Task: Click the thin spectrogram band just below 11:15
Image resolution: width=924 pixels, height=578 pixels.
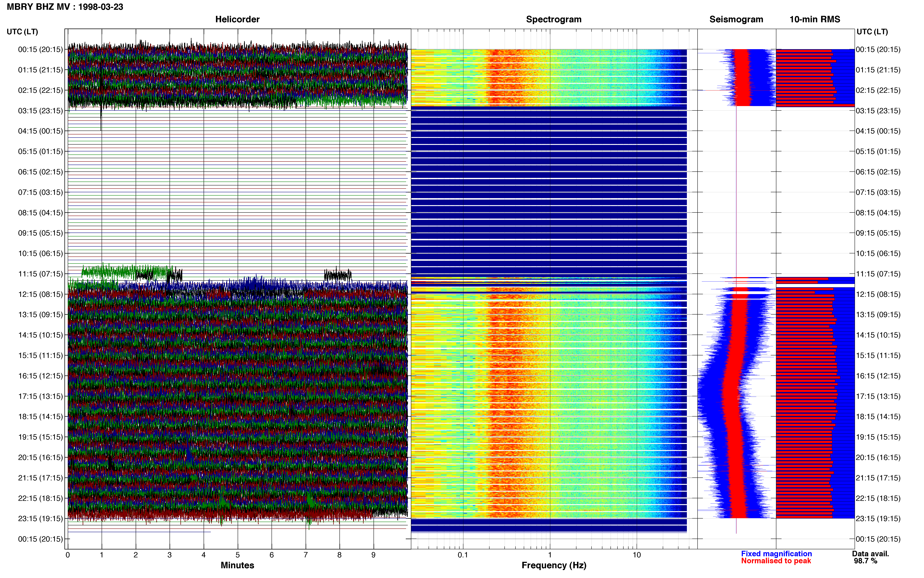Action: click(549, 278)
